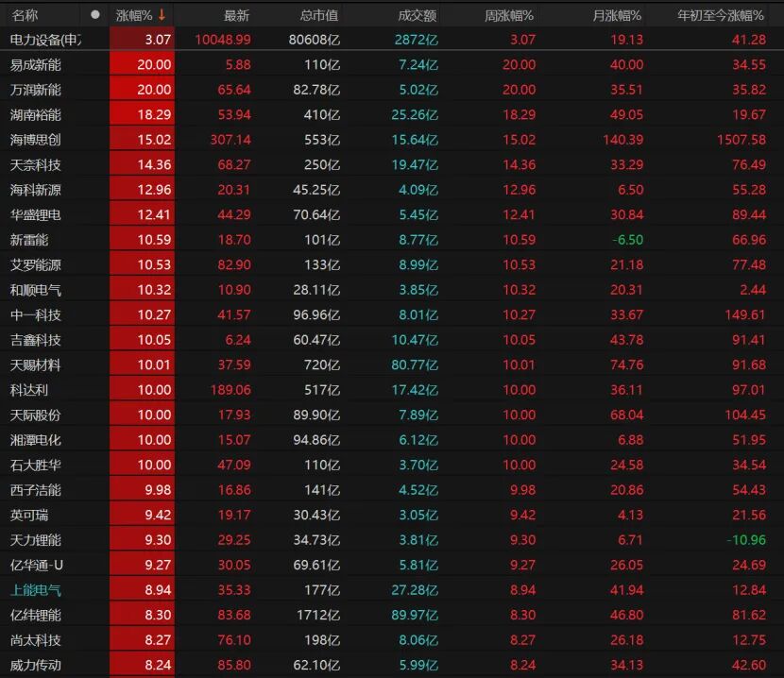Open the 湖南裕能 stock entry
Viewport: 784px width, 678px height.
[x=36, y=115]
